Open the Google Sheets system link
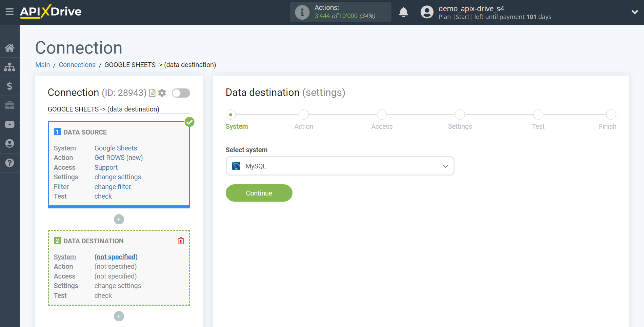This screenshot has width=644, height=327. [116, 148]
